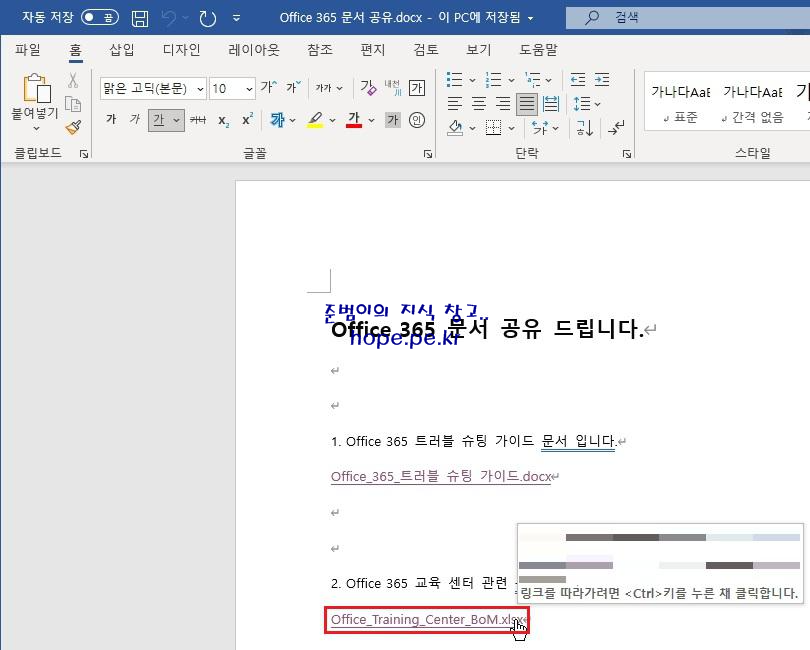The image size is (810, 650).
Task: Open the Paragraph dialog launcher
Action: pyautogui.click(x=627, y=154)
